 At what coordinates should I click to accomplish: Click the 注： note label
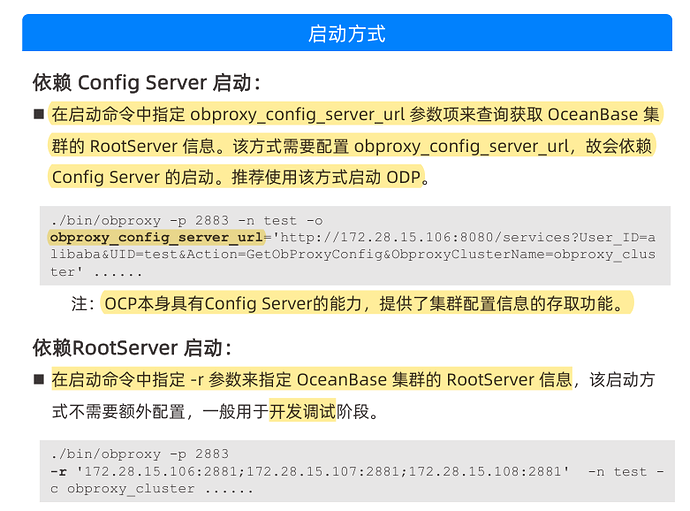click(x=83, y=303)
